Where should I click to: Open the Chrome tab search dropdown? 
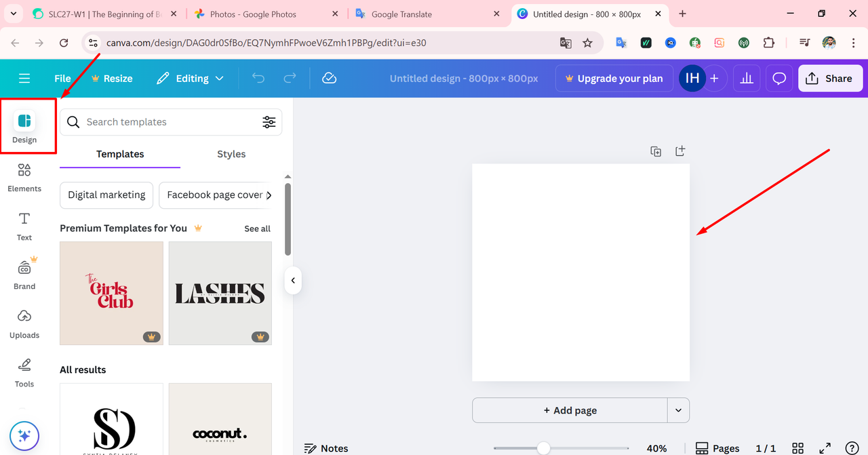pyautogui.click(x=13, y=14)
